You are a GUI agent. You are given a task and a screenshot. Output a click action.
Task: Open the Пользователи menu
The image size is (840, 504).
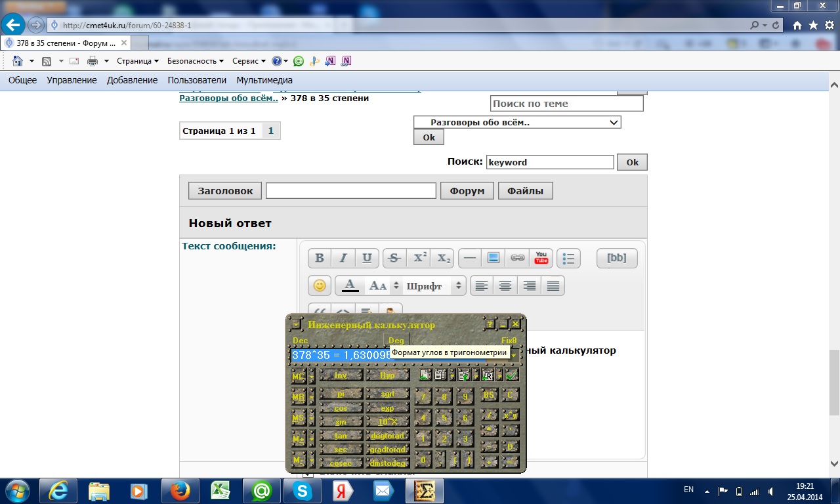[197, 80]
